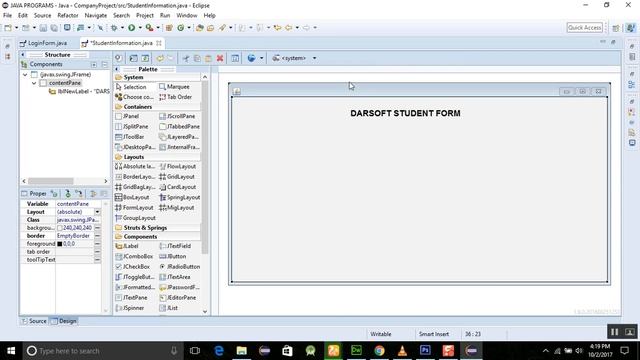Open File Explorer from the taskbar
Viewport: 640px width, 360px height.
[x=242, y=351]
